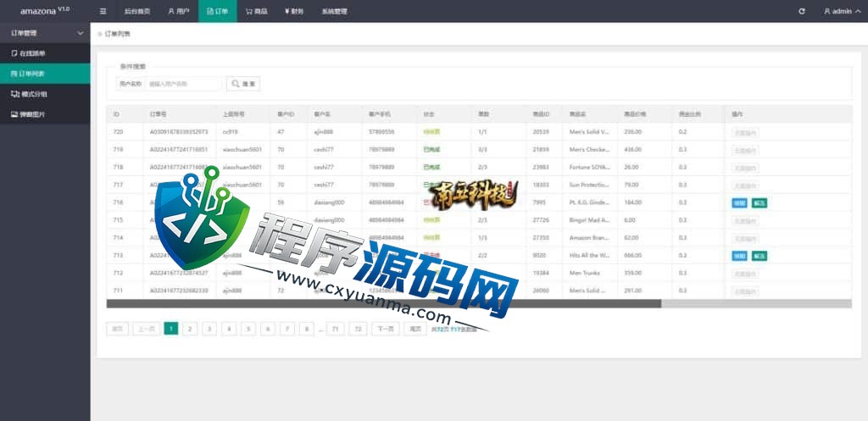Screen dimensions: 868x421
Task: Go to page 4 in pagination
Action: click(x=229, y=329)
